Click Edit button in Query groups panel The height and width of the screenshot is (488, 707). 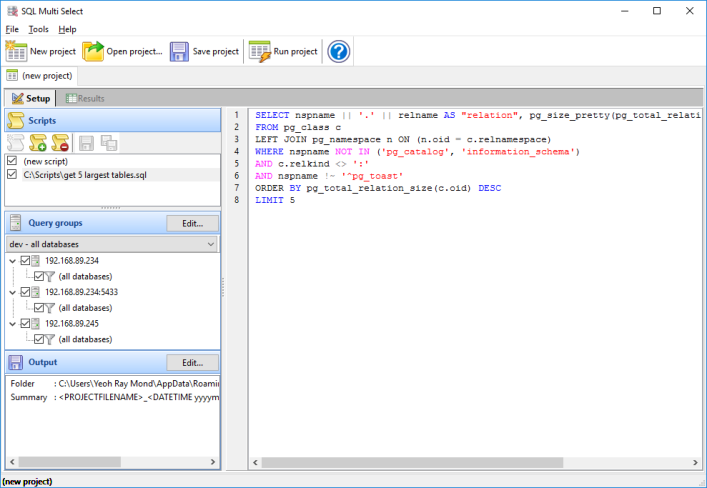pos(192,224)
